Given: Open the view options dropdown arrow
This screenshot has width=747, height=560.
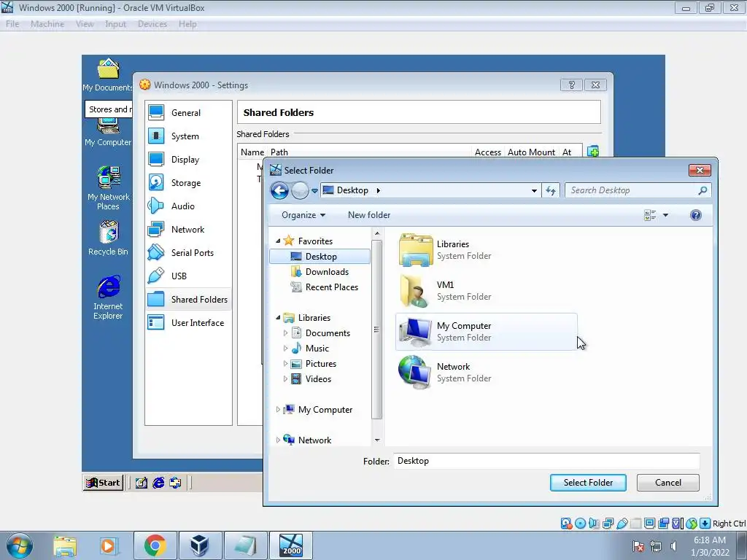Looking at the screenshot, I should 665,215.
